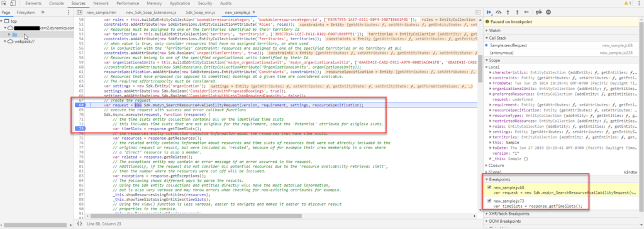Image resolution: width=644 pixels, height=229 pixels.
Task: Close the new_sample.js editor tab
Action: coord(254,13)
